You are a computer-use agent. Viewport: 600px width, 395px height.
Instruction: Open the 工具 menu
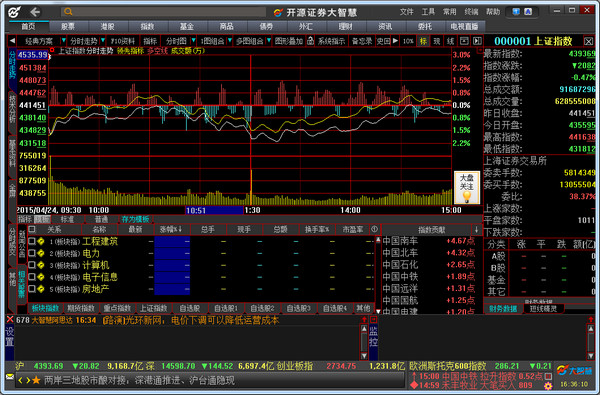(x=428, y=12)
